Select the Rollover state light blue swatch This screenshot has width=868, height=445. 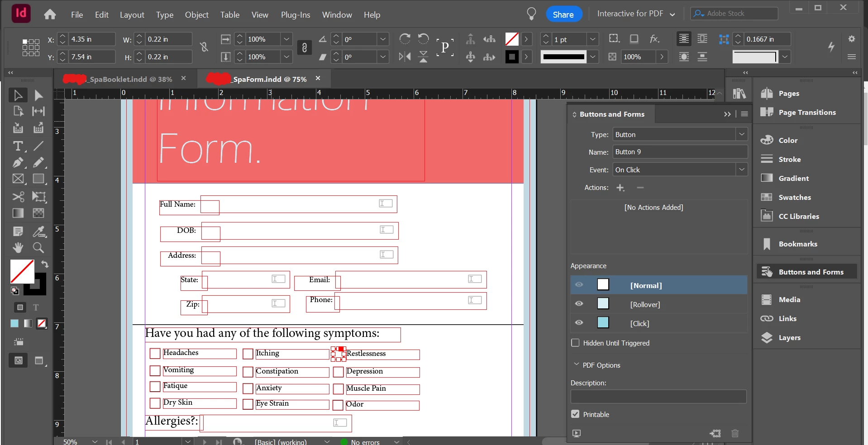(x=603, y=303)
